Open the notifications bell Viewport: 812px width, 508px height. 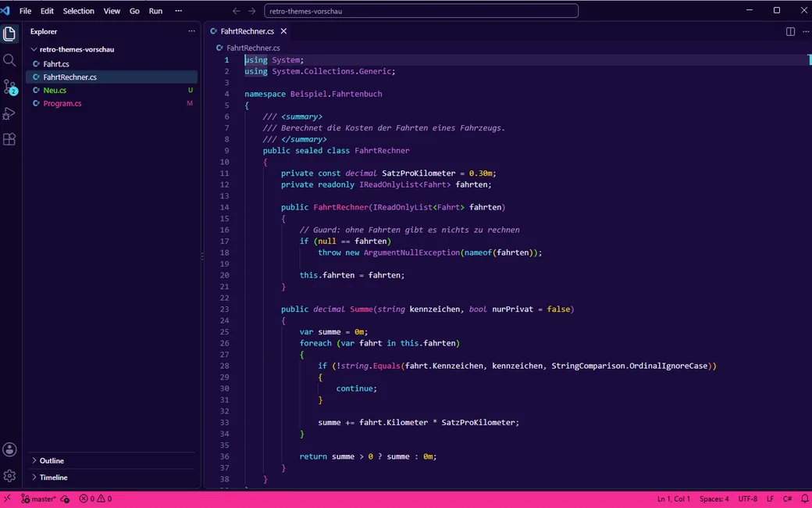805,499
